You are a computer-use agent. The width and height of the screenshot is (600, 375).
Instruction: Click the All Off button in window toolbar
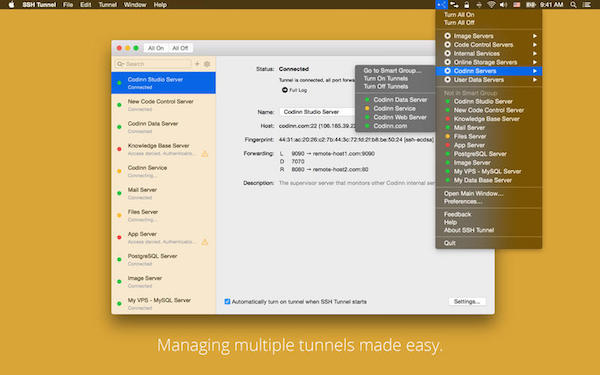[180, 48]
